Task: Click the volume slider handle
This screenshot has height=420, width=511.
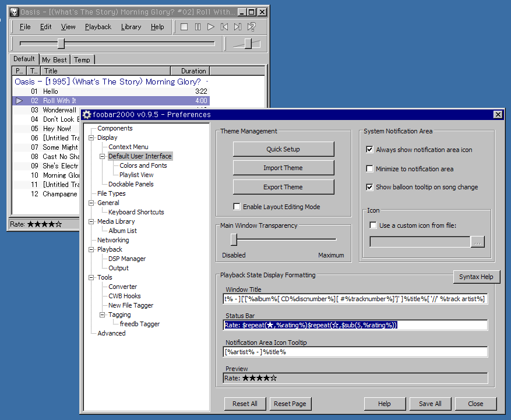Action: point(248,43)
